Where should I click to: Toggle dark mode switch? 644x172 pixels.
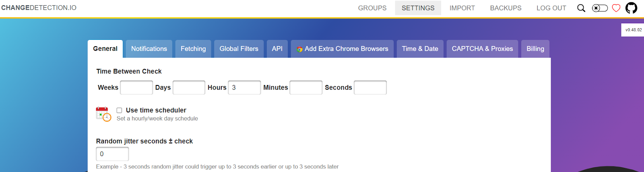[x=600, y=8]
